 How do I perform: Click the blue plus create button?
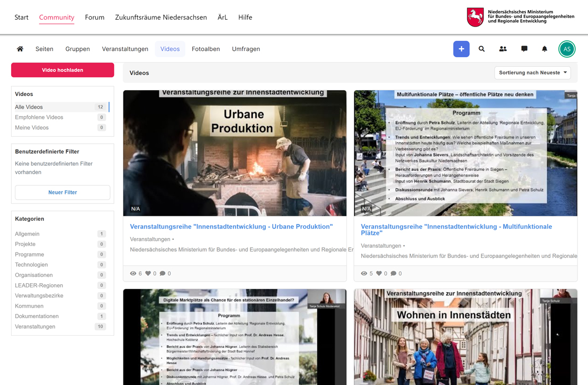click(461, 49)
